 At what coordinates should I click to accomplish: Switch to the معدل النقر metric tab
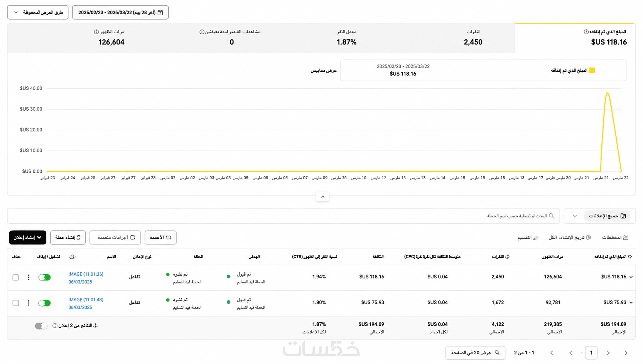(x=346, y=37)
